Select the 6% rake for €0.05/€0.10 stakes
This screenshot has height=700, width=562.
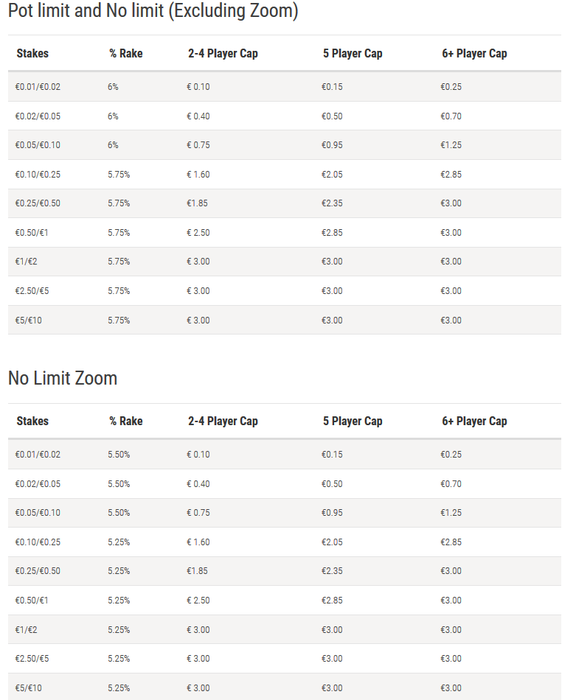[x=113, y=145]
